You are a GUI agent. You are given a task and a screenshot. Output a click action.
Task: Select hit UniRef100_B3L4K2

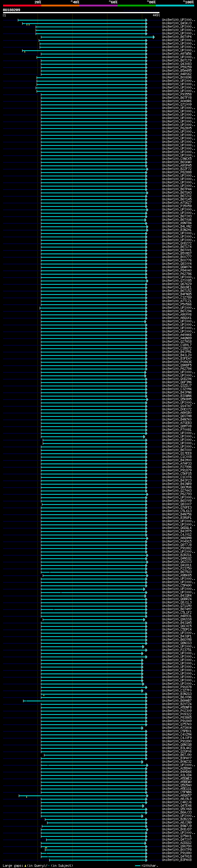[x=177, y=748]
